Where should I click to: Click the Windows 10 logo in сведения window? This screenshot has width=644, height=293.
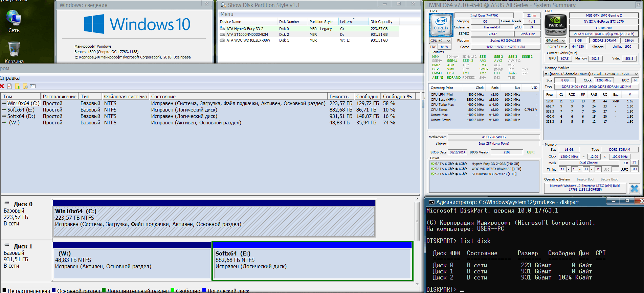pos(137,24)
